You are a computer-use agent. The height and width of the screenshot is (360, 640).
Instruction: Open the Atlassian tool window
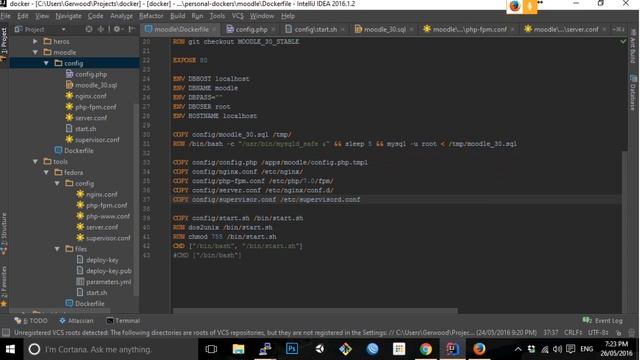[x=76, y=321]
